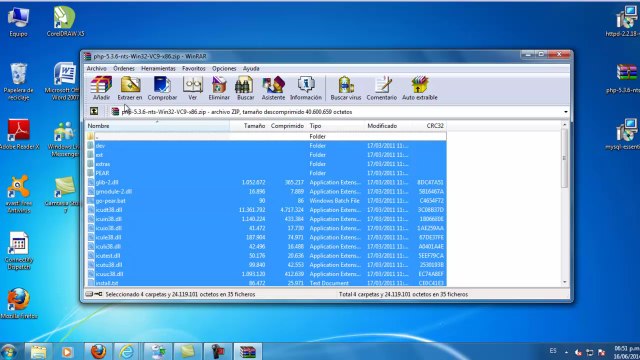Select the go-pear.bat file

pyautogui.click(x=266, y=201)
